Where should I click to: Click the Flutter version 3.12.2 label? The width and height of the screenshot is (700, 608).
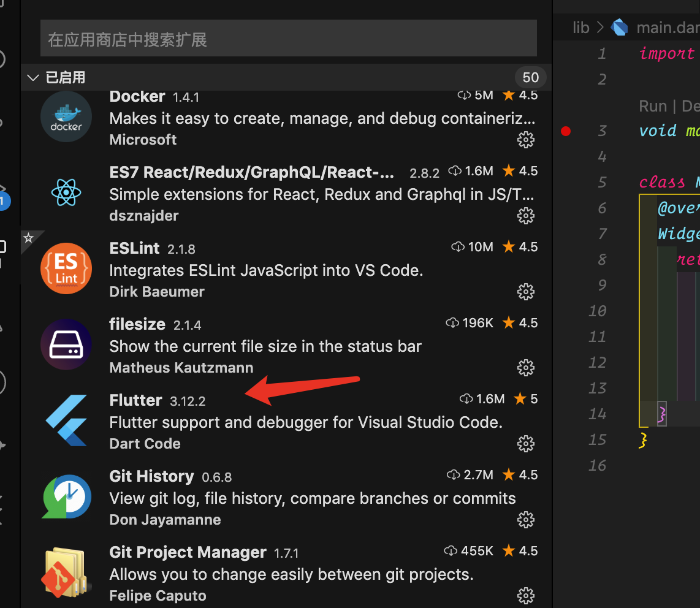[x=188, y=401]
